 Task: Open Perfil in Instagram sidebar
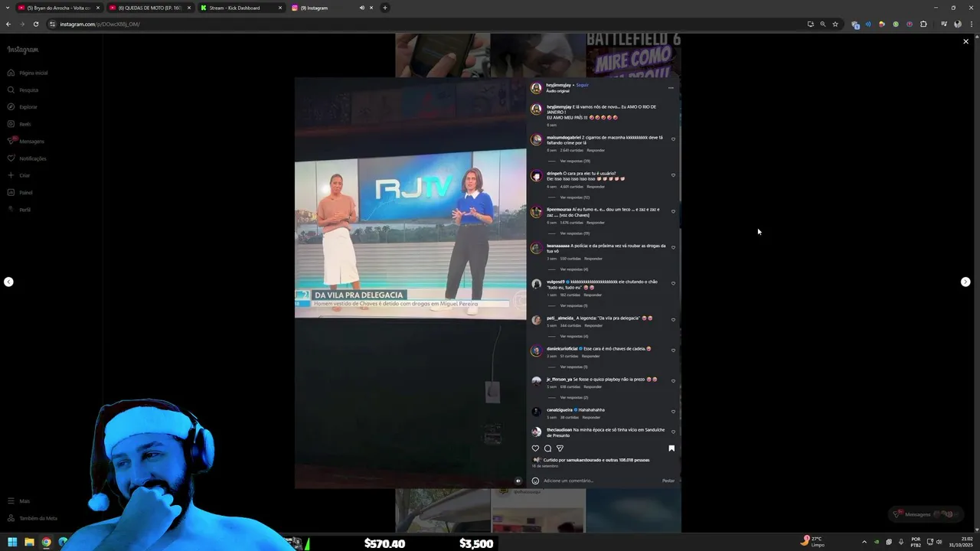(19, 210)
